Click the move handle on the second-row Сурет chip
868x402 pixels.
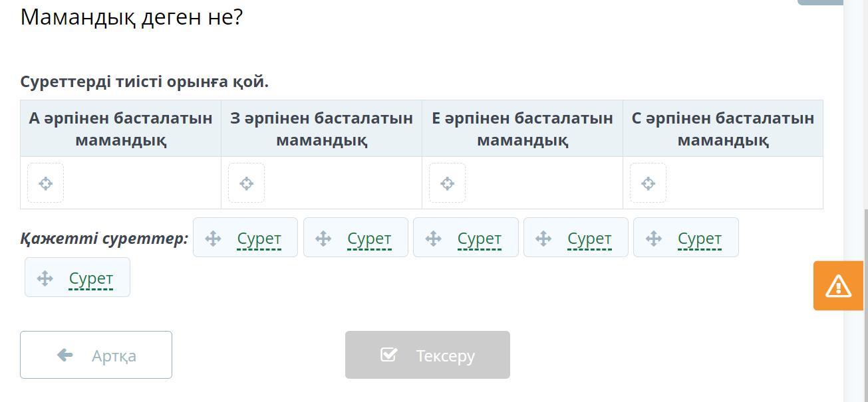coord(45,278)
